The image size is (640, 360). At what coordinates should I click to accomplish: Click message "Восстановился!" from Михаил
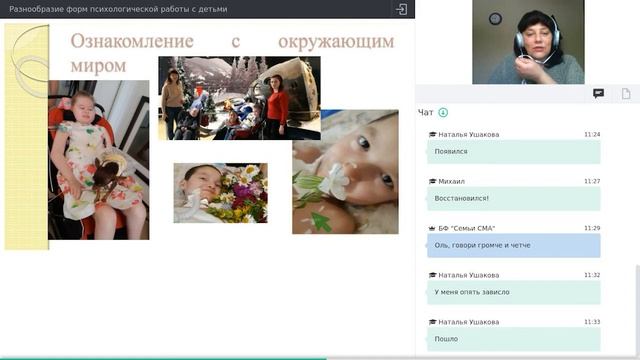[513, 198]
